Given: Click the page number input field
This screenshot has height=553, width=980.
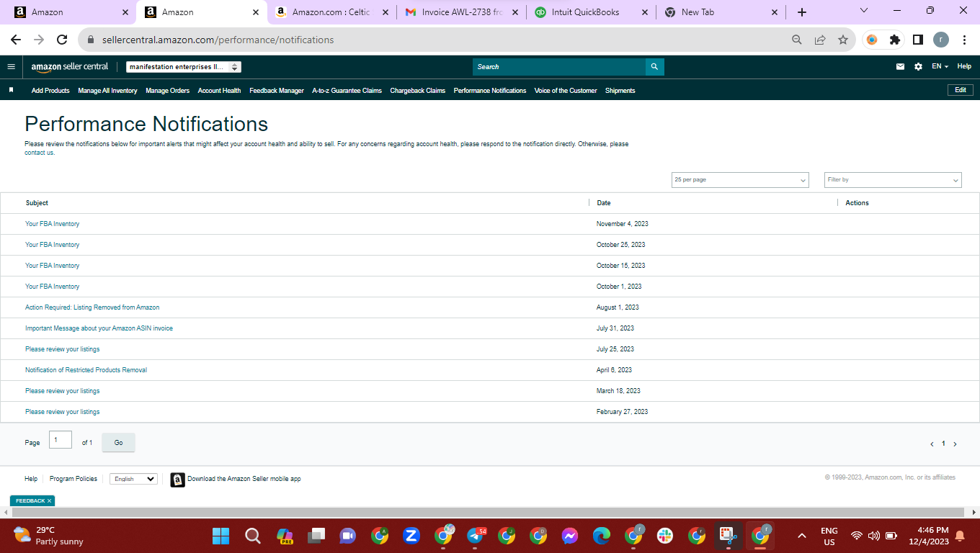Looking at the screenshot, I should [x=61, y=439].
